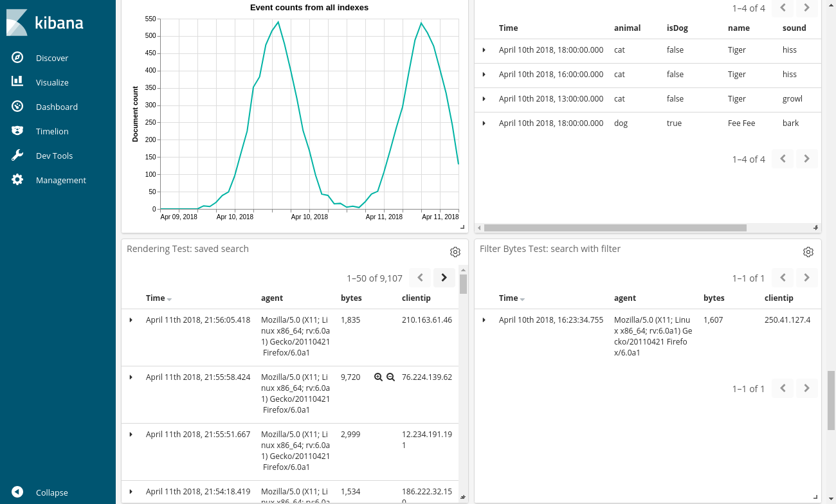Click the zoom-in magnifier on the saved search row
This screenshot has height=504, width=836.
tap(379, 377)
